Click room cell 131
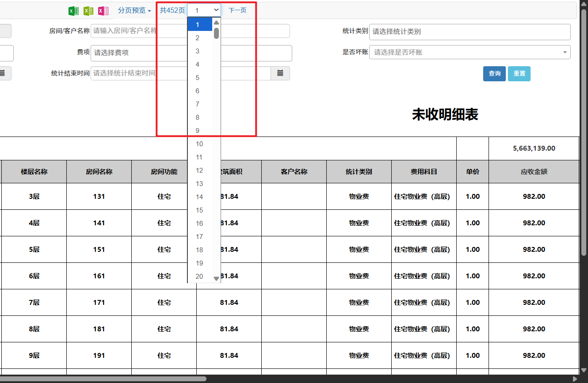The height and width of the screenshot is (383, 588). (x=99, y=196)
